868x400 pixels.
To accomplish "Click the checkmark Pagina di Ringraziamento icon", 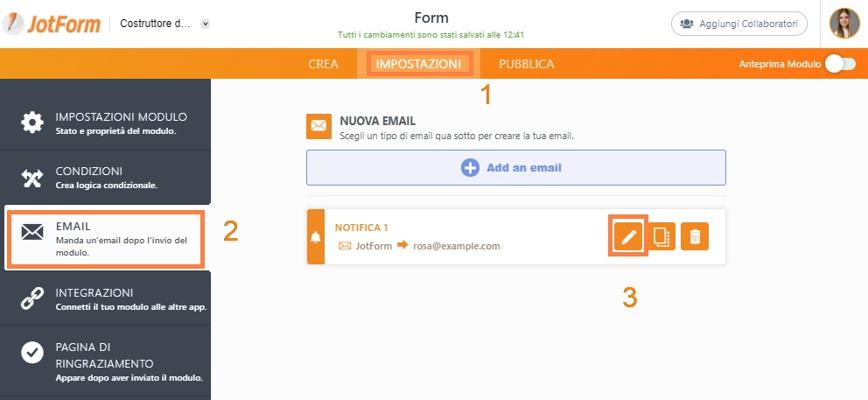I will click(32, 353).
